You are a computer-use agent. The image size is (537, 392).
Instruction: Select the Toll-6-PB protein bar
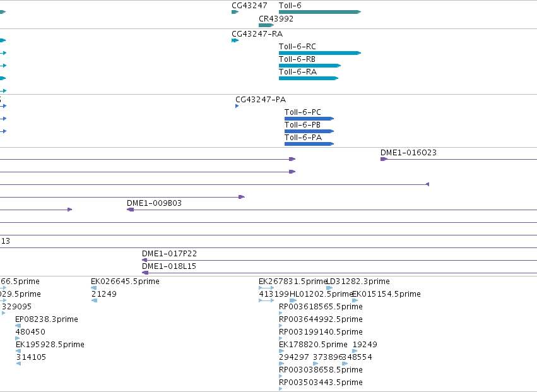309,131
